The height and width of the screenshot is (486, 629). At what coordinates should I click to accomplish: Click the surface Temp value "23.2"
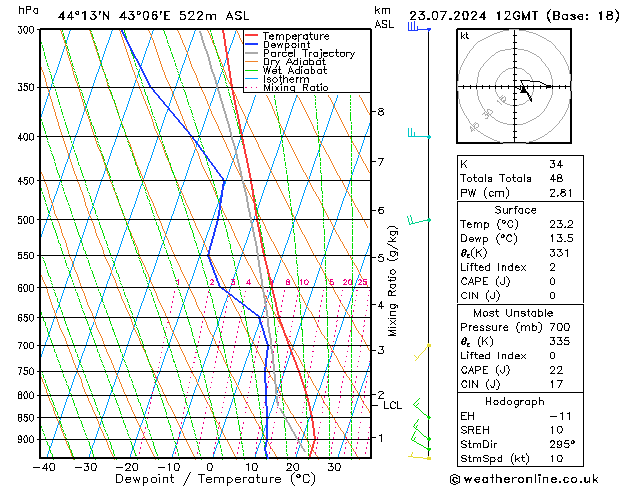pyautogui.click(x=561, y=224)
